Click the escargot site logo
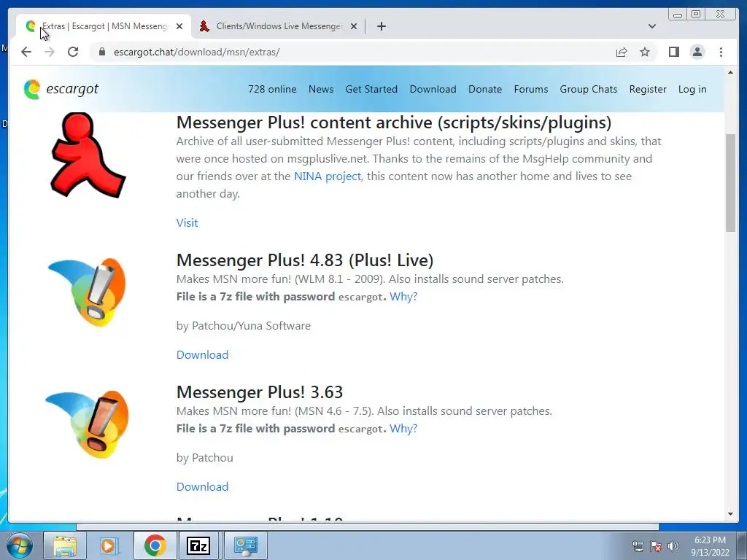 (61, 89)
